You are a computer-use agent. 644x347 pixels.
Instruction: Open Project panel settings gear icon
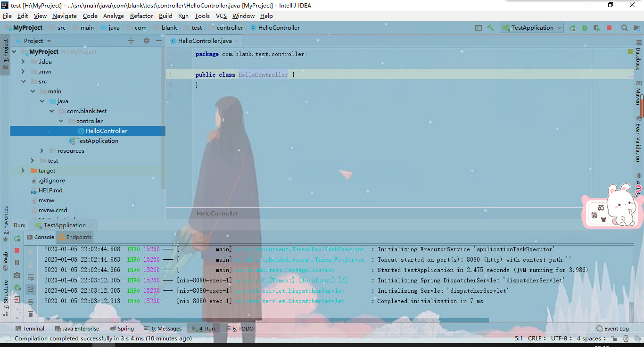tap(147, 41)
